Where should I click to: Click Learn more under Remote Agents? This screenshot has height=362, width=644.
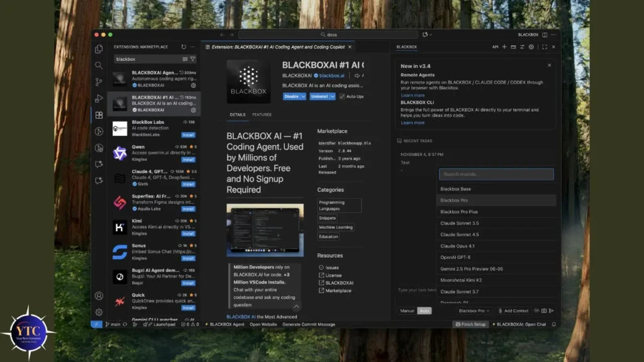pyautogui.click(x=413, y=96)
